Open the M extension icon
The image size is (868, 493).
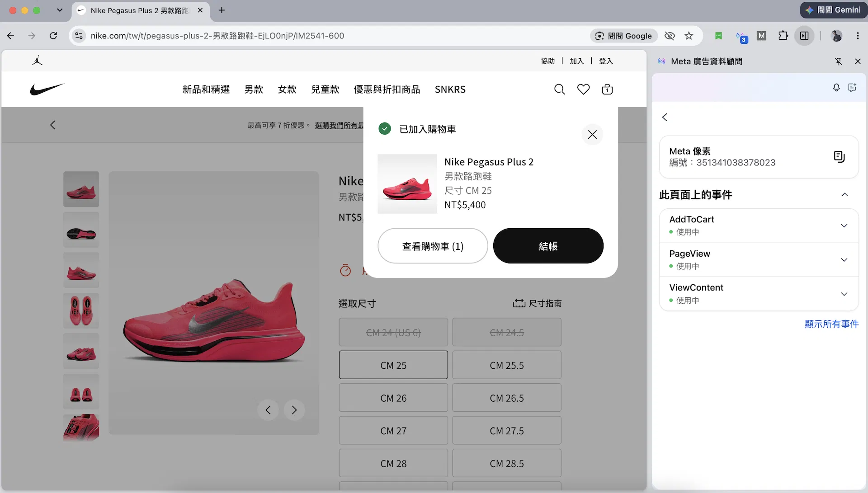761,36
